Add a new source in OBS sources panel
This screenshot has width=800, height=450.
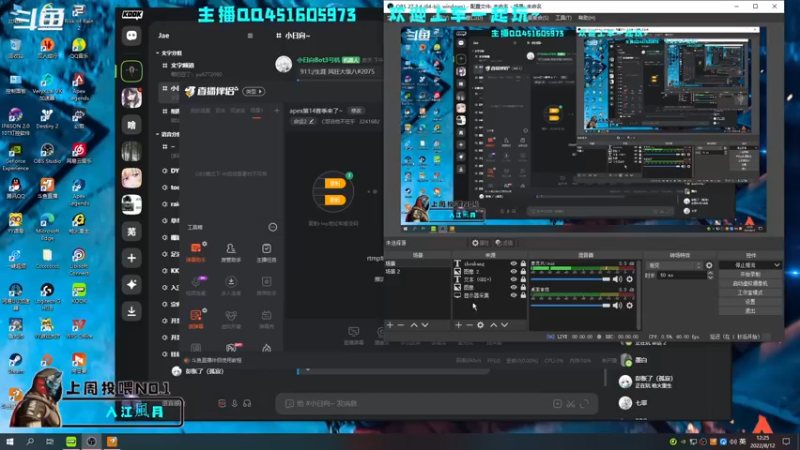pos(458,325)
